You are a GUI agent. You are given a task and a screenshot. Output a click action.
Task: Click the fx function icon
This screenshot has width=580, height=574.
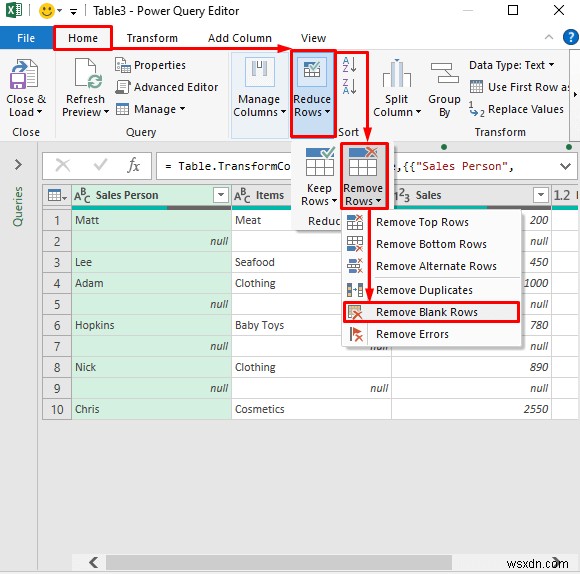click(133, 165)
